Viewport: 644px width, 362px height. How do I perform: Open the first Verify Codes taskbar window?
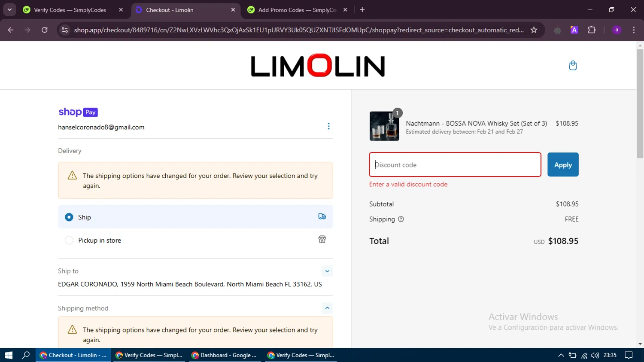149,355
